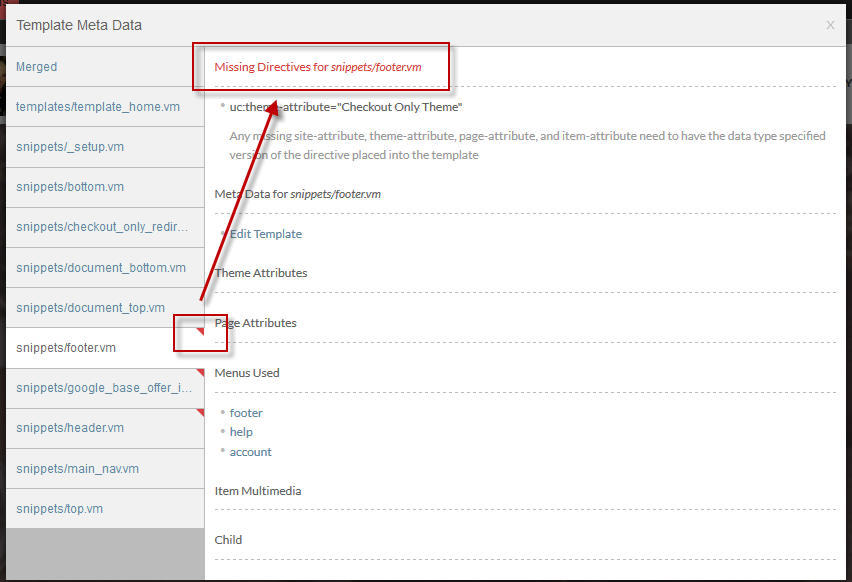Open snippets/checkout_only_redir... entry
The image size is (852, 582).
click(x=105, y=227)
